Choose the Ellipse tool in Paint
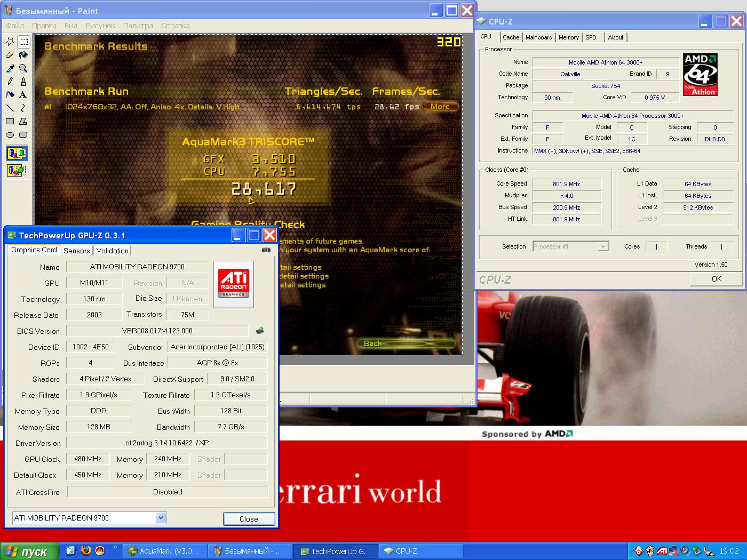This screenshot has width=747, height=560. [x=10, y=134]
